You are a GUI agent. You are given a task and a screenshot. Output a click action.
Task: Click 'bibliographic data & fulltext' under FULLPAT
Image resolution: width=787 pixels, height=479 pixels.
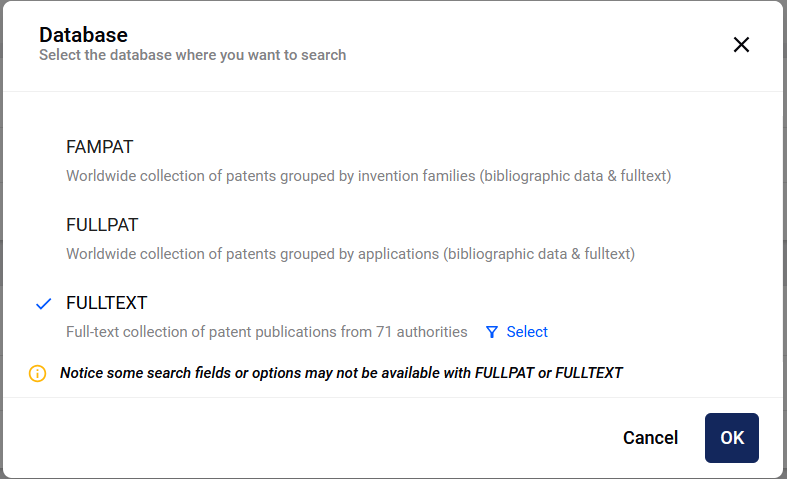pos(539,254)
